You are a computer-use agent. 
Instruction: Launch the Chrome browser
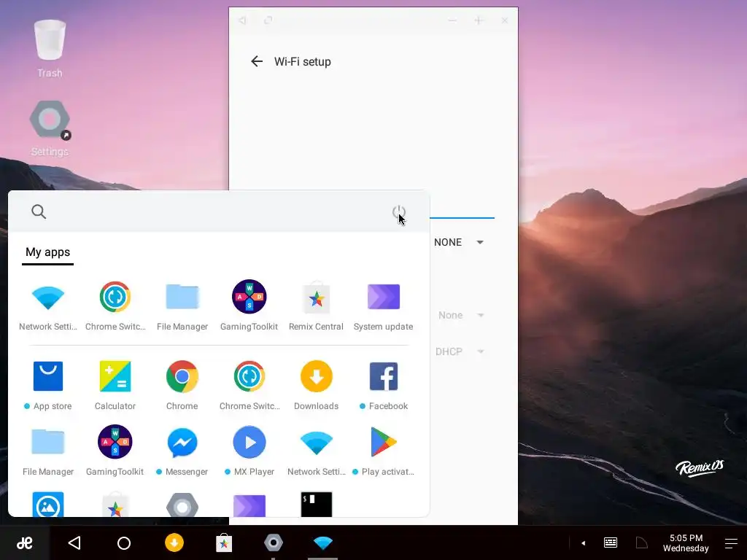click(x=182, y=385)
